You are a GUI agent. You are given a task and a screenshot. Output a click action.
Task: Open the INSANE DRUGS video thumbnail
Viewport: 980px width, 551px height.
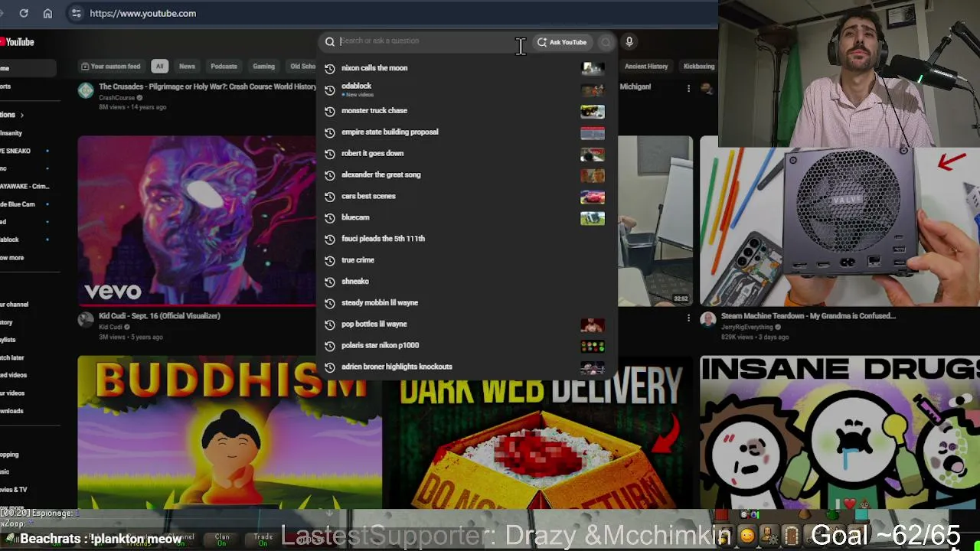coord(840,432)
